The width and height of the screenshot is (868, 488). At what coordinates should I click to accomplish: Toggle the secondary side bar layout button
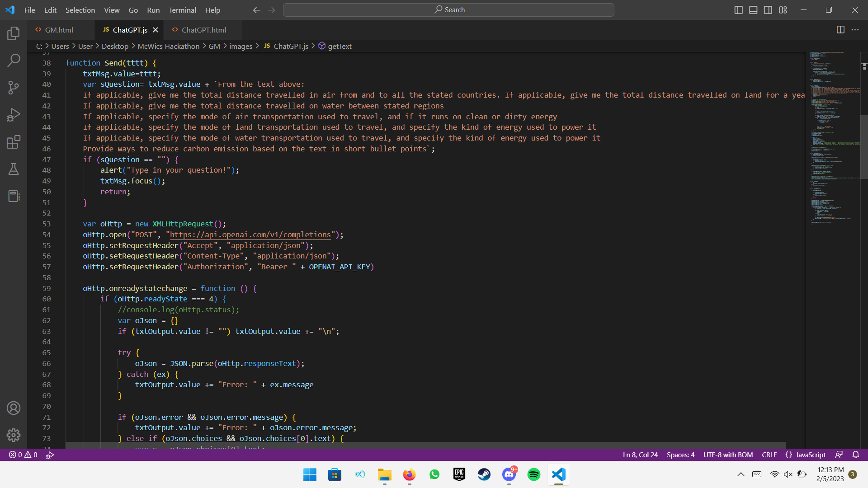pos(768,10)
